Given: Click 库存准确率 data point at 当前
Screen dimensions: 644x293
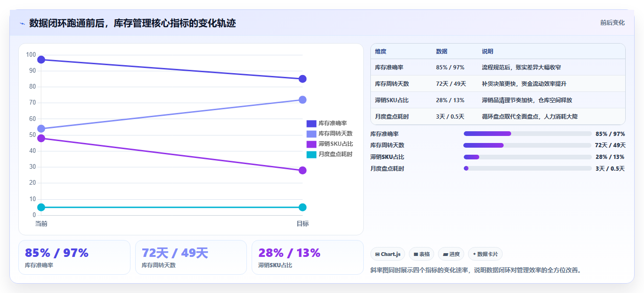Looking at the screenshot, I should pos(41,60).
